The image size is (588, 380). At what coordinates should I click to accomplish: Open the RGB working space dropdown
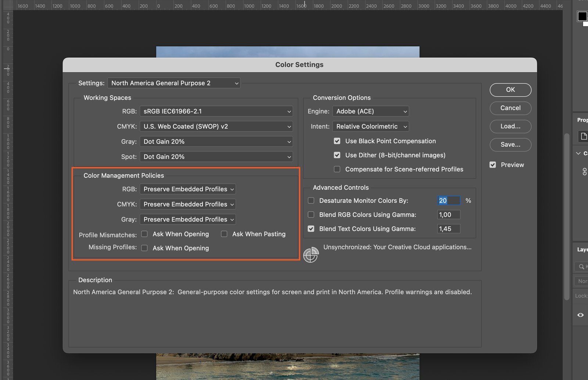click(x=216, y=111)
